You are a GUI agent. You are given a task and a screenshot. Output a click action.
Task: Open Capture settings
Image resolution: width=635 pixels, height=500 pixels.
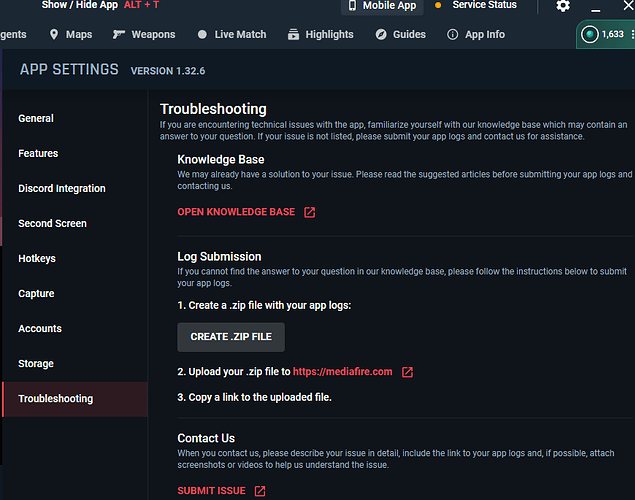(75, 294)
